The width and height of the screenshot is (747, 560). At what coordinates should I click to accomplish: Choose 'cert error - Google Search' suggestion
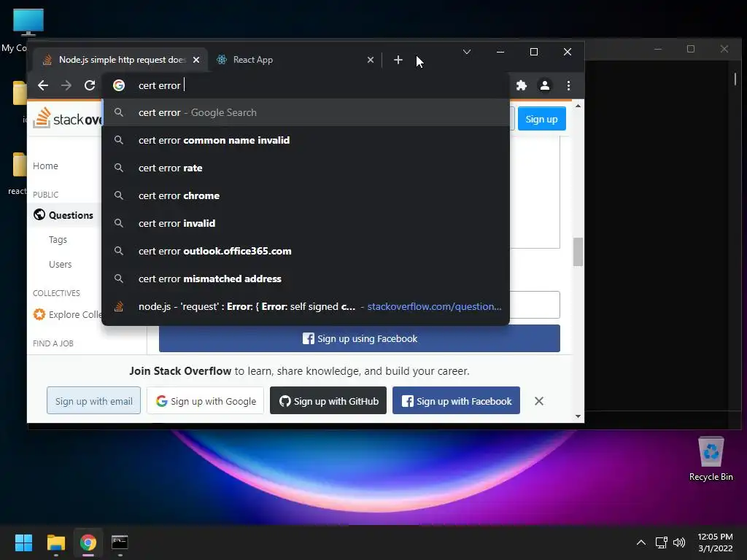point(306,112)
